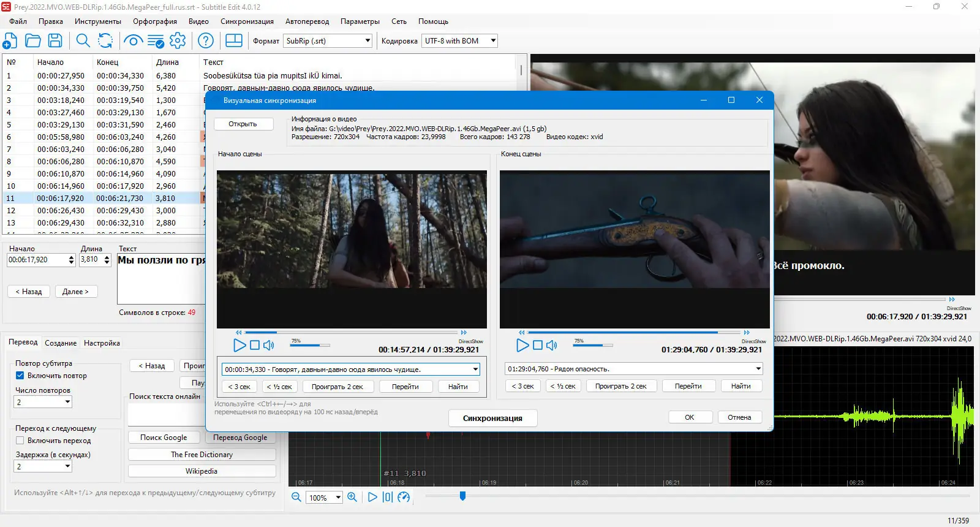Click the start scene video seek bar
Image resolution: width=980 pixels, height=527 pixels.
tap(352, 332)
